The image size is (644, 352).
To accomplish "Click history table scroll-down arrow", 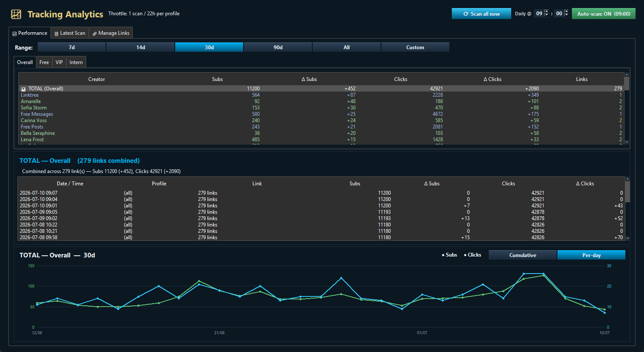I will (x=627, y=238).
